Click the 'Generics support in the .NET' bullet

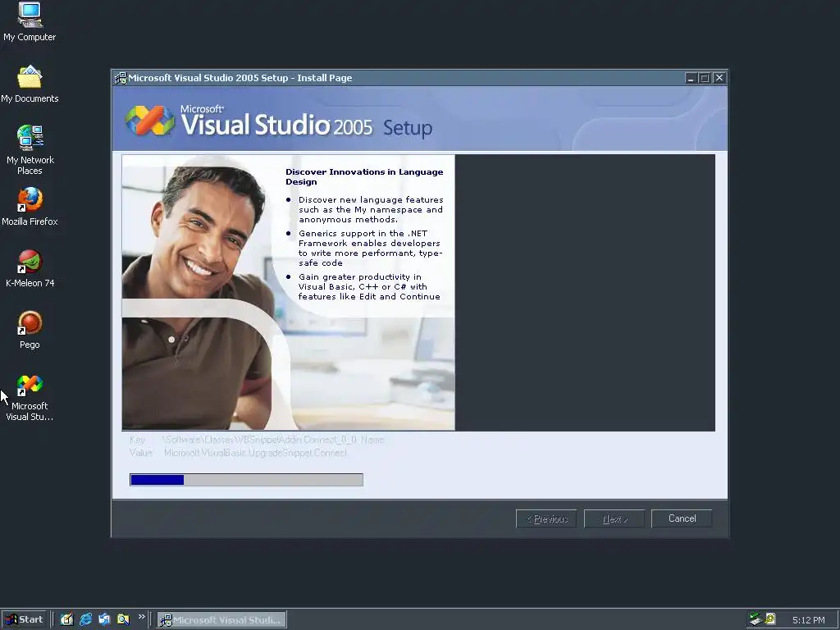(370, 248)
